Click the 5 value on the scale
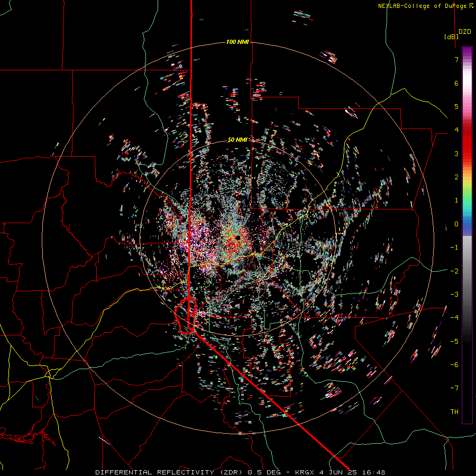The image size is (476, 476). click(456, 106)
